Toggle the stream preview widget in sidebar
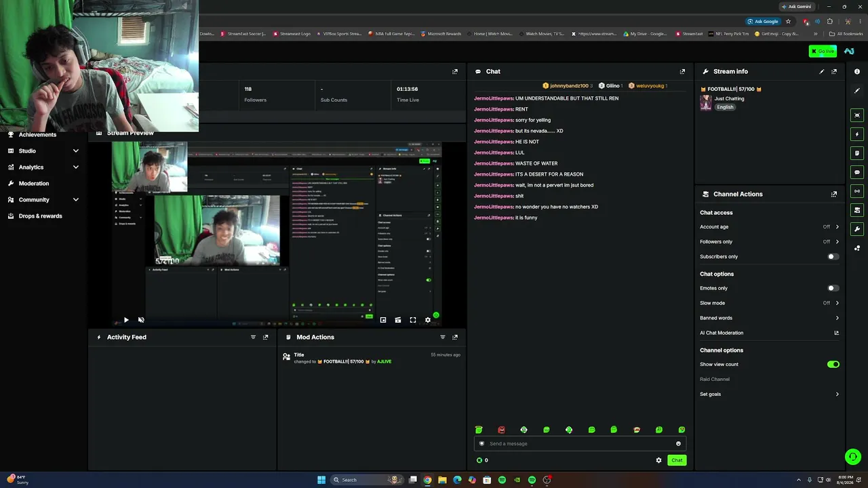 pos(857,115)
